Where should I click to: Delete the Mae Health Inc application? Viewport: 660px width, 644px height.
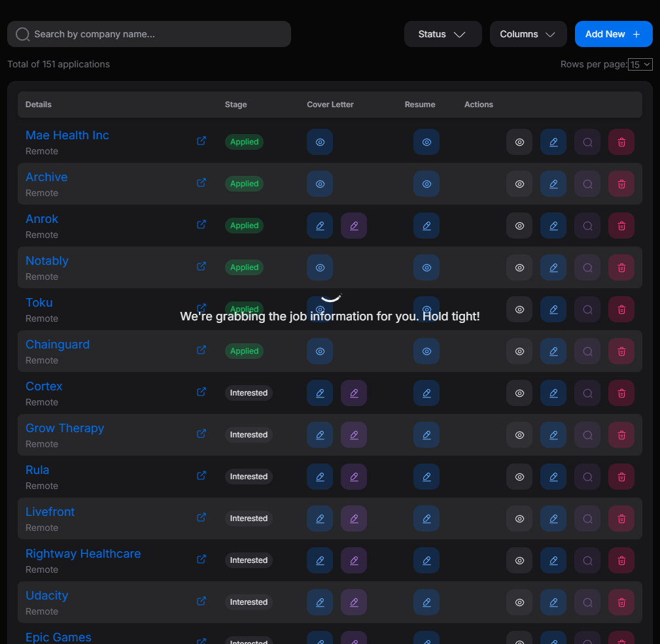(x=621, y=142)
